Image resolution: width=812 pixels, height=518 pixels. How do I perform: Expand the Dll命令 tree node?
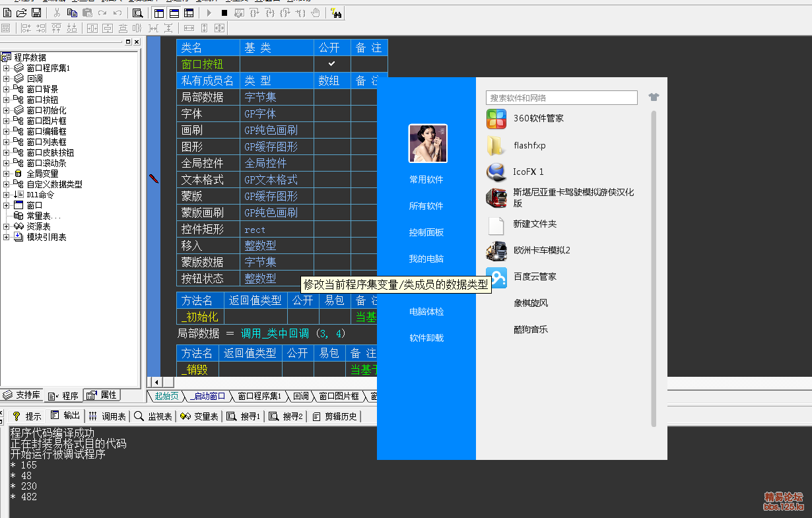(x=7, y=195)
